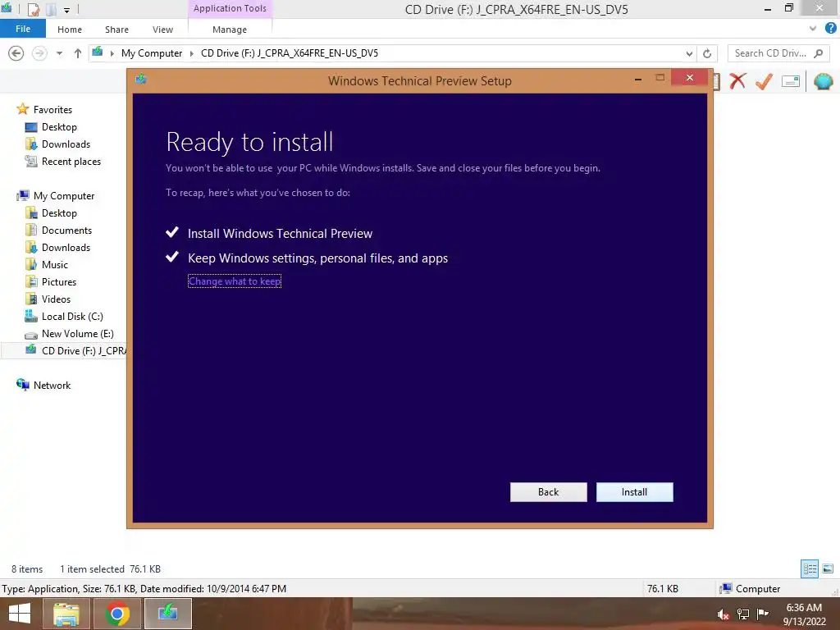Open the recent locations dropdown arrow
Viewport: 840px width, 630px height.
59,53
